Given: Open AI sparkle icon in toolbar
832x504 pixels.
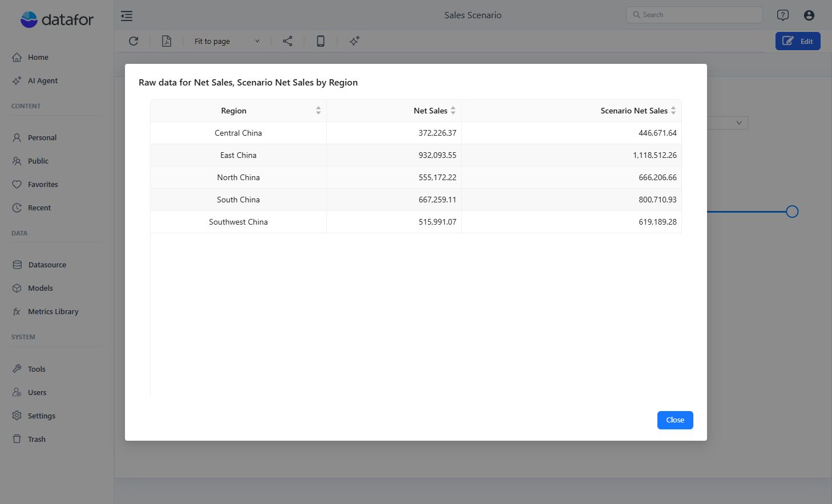Looking at the screenshot, I should [354, 41].
